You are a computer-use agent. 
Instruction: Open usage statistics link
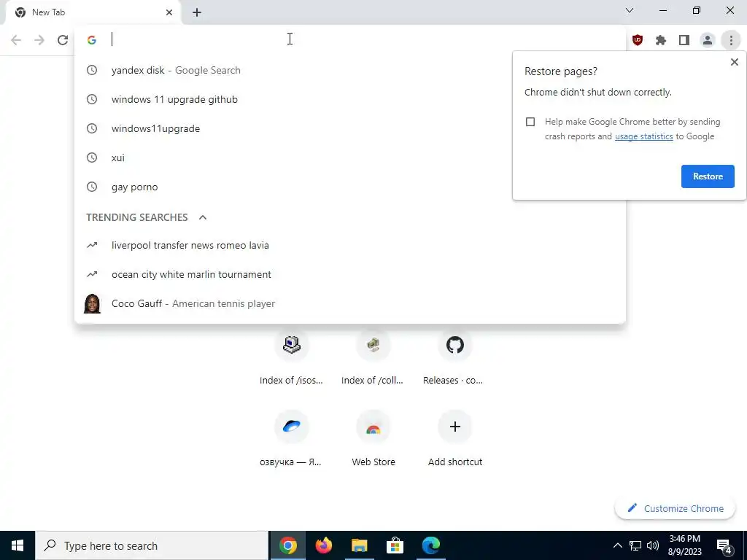643,136
